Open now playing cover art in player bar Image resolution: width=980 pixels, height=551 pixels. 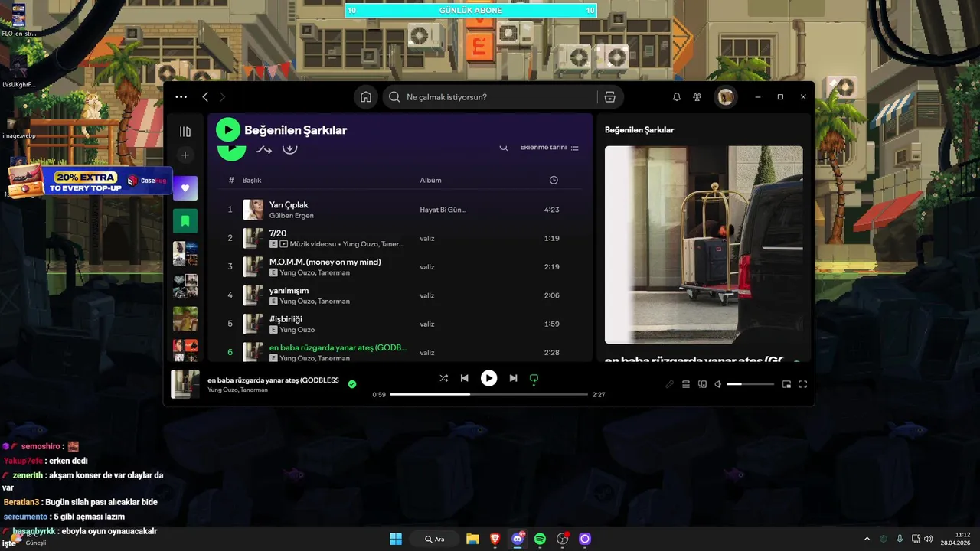185,384
